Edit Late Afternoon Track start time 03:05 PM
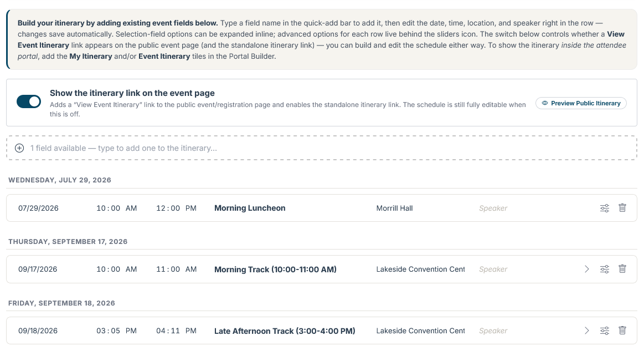 tap(116, 330)
